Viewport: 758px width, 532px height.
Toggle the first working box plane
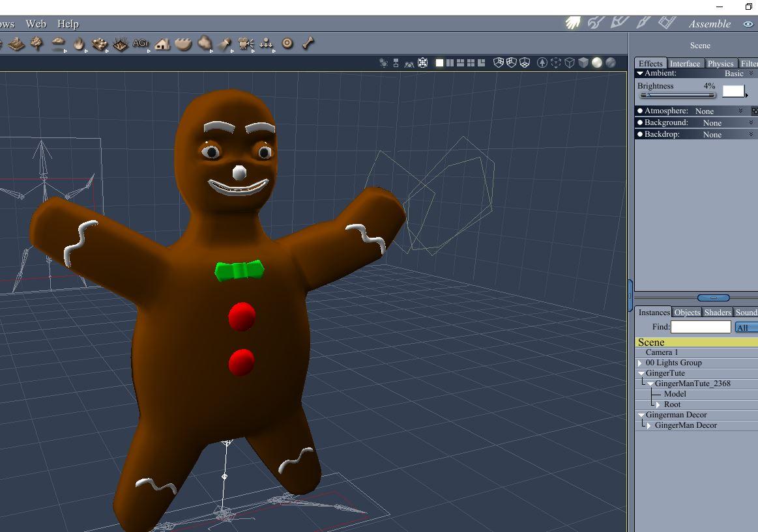point(499,63)
